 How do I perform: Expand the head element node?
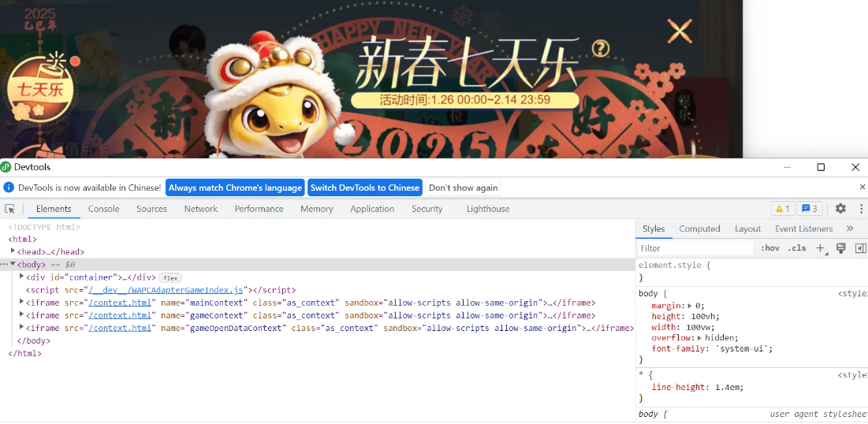click(x=13, y=251)
